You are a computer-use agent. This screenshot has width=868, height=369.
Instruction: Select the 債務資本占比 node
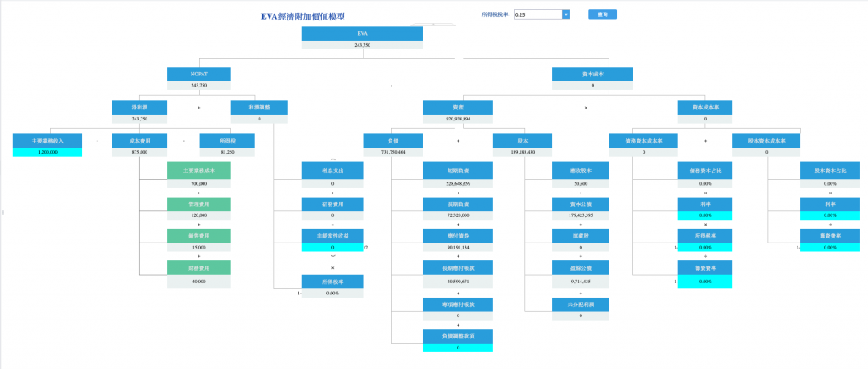(x=705, y=171)
